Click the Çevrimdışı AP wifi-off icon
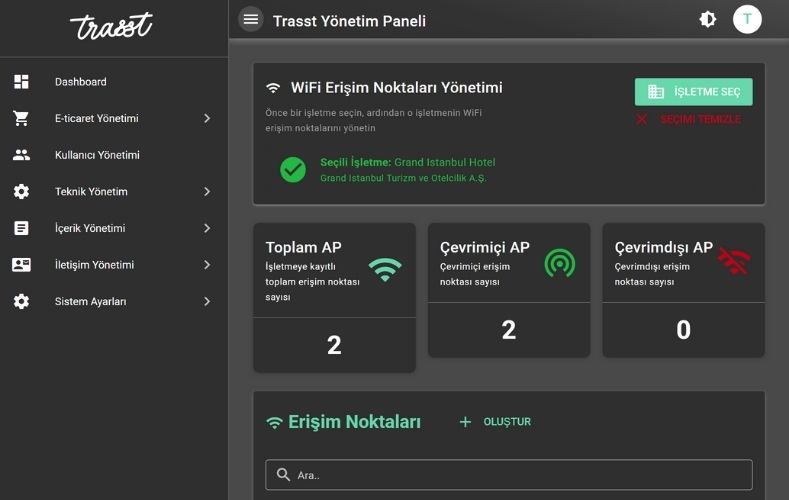789x500 pixels. point(734,262)
